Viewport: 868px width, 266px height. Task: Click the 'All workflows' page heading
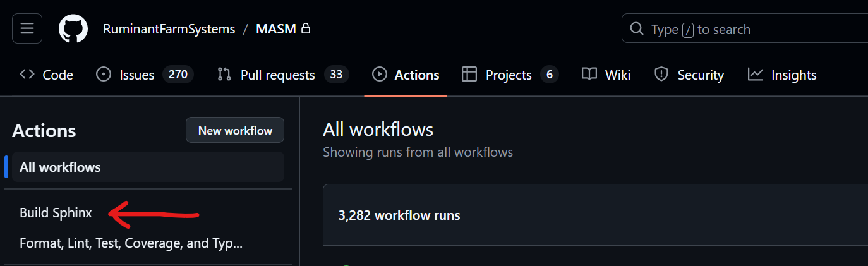pos(378,130)
